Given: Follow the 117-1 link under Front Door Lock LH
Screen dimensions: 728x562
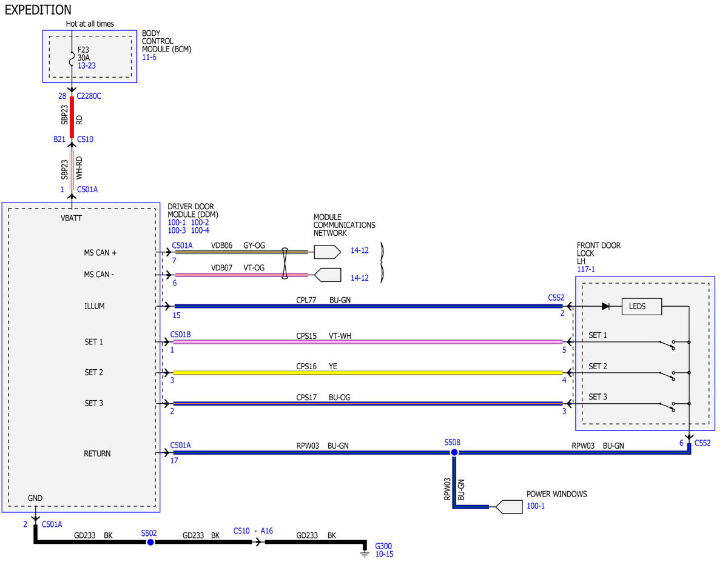Looking at the screenshot, I should click(x=586, y=270).
